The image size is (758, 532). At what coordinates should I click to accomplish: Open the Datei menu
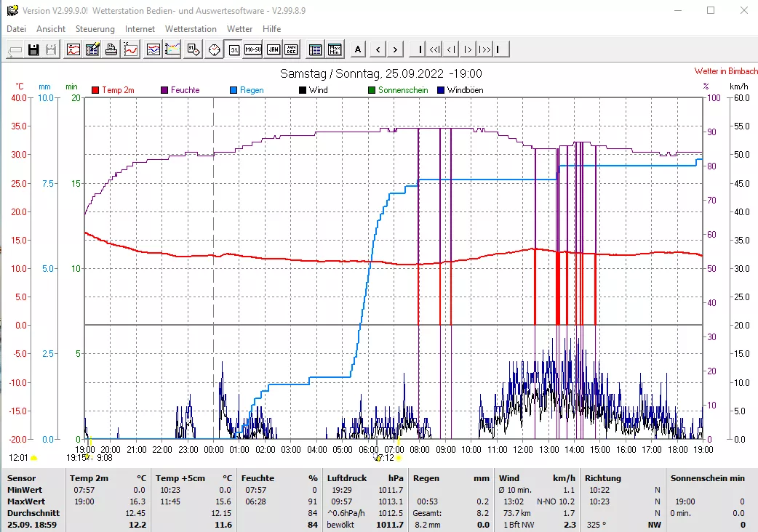(16, 29)
